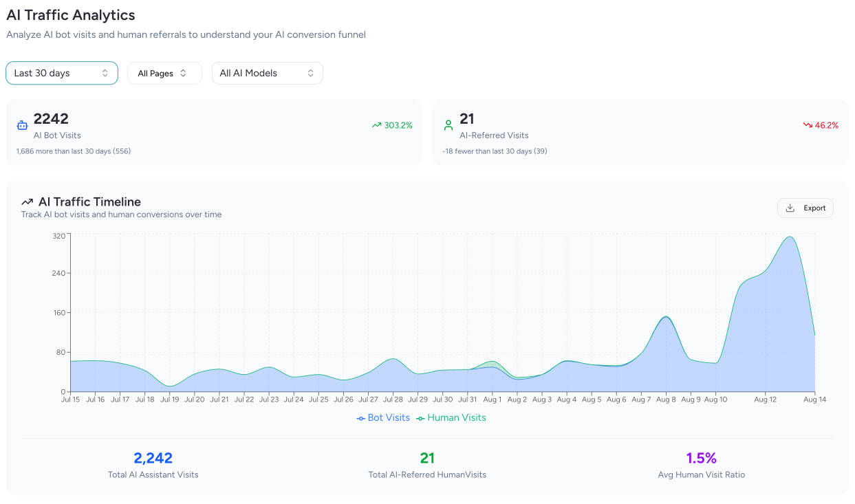Click the 2,242 Total AI Assistant Visits stat
The image size is (855, 504).
pos(153,458)
